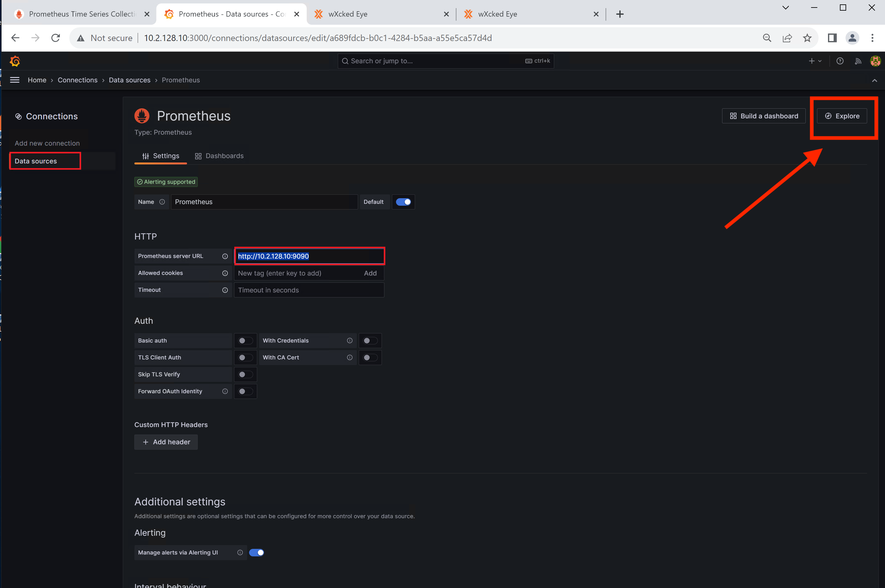
Task: Click the help question mark icon
Action: click(x=840, y=61)
